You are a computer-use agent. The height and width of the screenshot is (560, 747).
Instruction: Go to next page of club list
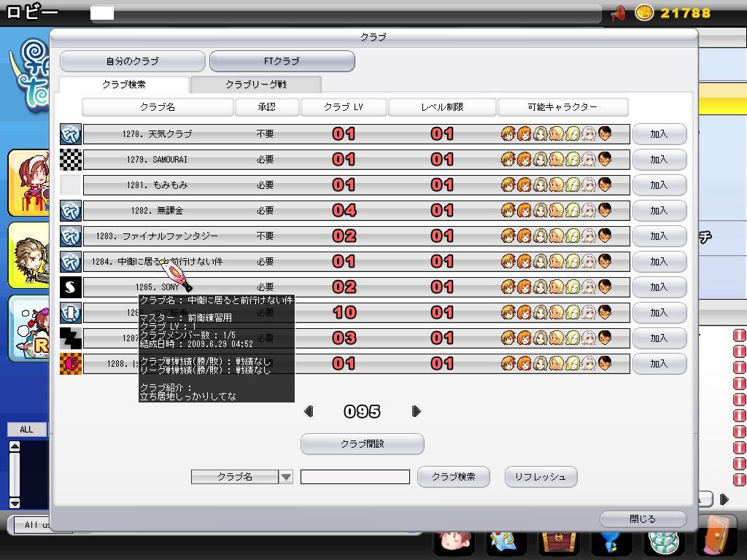coord(417,411)
